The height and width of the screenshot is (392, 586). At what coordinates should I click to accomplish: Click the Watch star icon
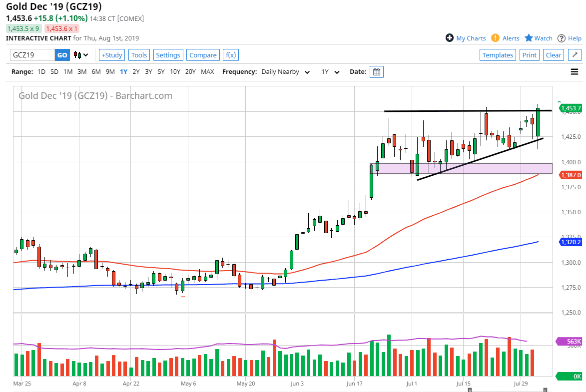[x=529, y=38]
